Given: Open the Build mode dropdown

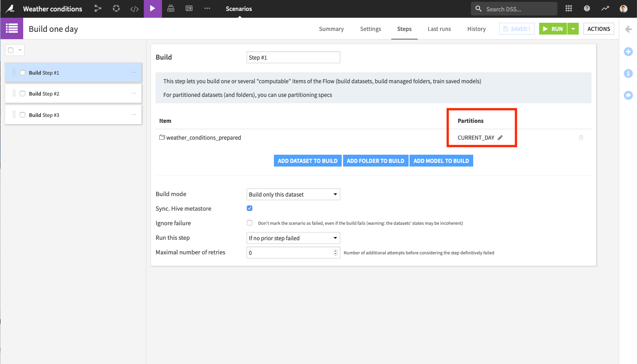Looking at the screenshot, I should tap(293, 194).
